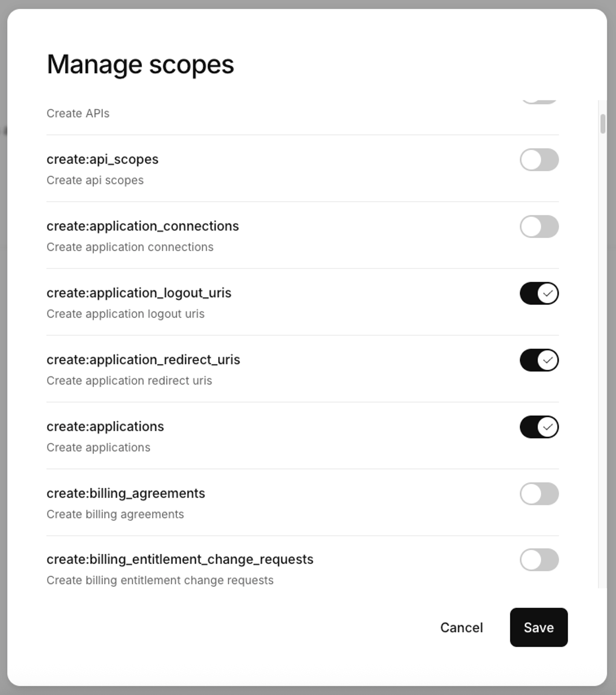Viewport: 616px width, 695px height.
Task: Click the create:application_redirect_uris scope name
Action: (x=143, y=360)
